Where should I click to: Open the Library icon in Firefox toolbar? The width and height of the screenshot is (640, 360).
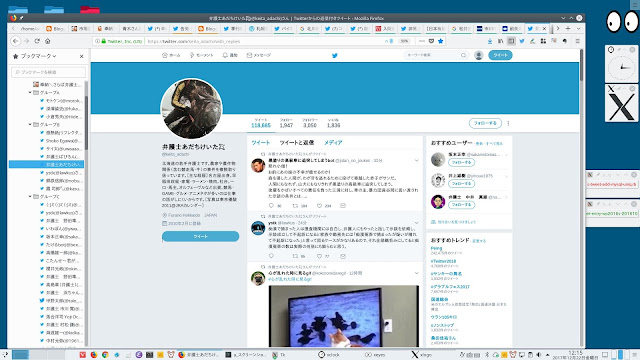coord(501,41)
